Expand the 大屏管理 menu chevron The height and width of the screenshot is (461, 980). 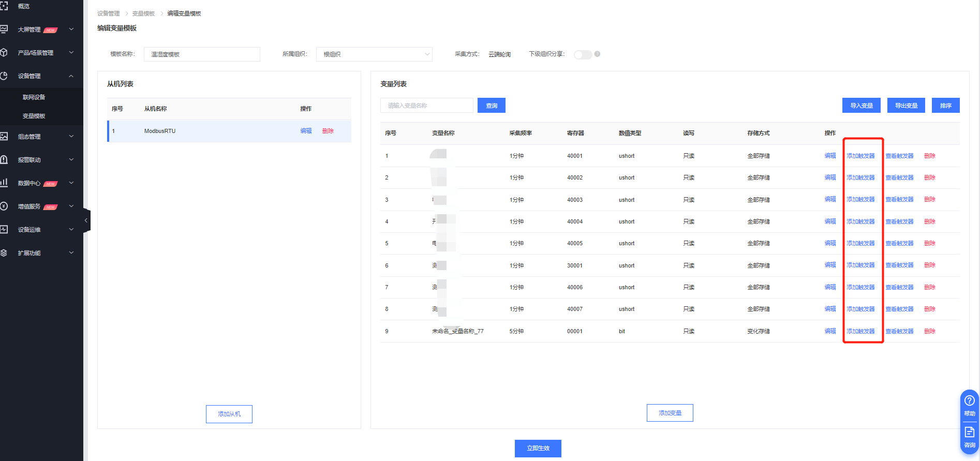pyautogui.click(x=71, y=29)
